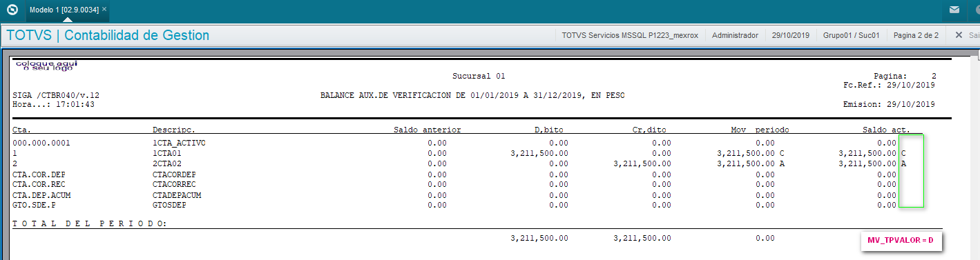Screen dimensions: 980x260
Task: Click the Hora...: 17:01:43 text
Action: [x=53, y=104]
